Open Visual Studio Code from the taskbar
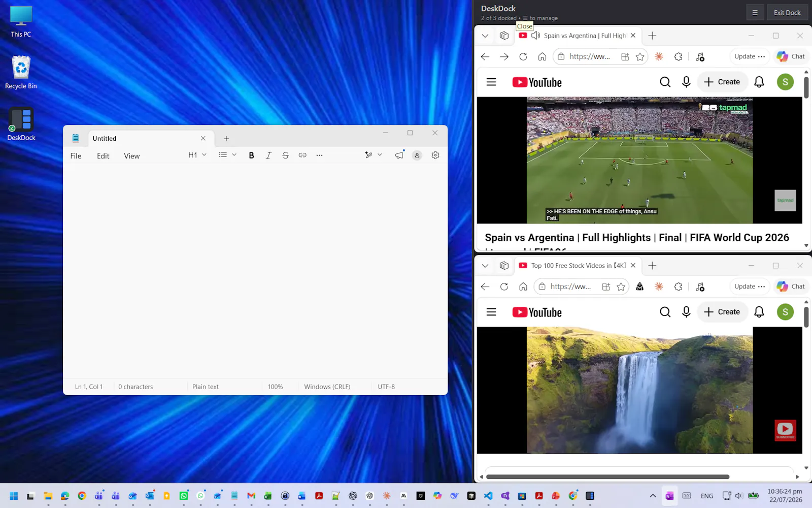The width and height of the screenshot is (812, 508). 488,496
